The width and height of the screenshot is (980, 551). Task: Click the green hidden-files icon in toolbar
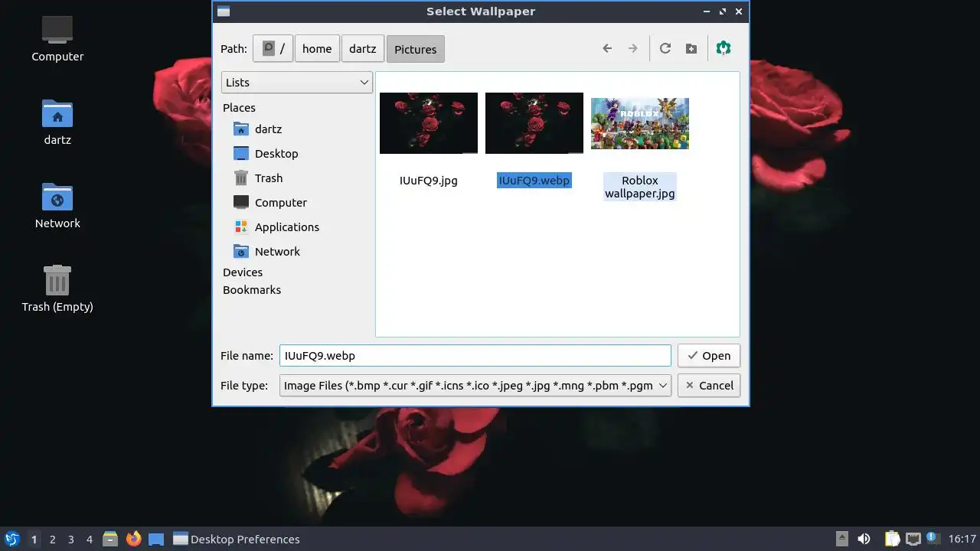click(724, 48)
